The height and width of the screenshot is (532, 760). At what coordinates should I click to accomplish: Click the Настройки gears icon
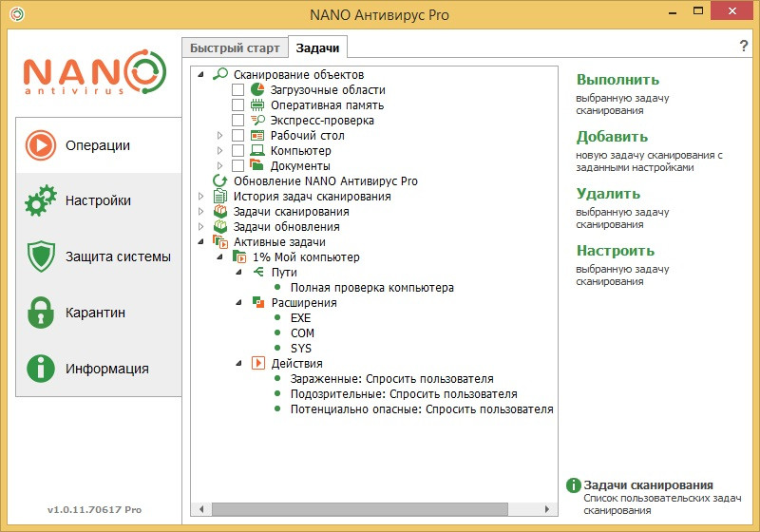point(41,200)
